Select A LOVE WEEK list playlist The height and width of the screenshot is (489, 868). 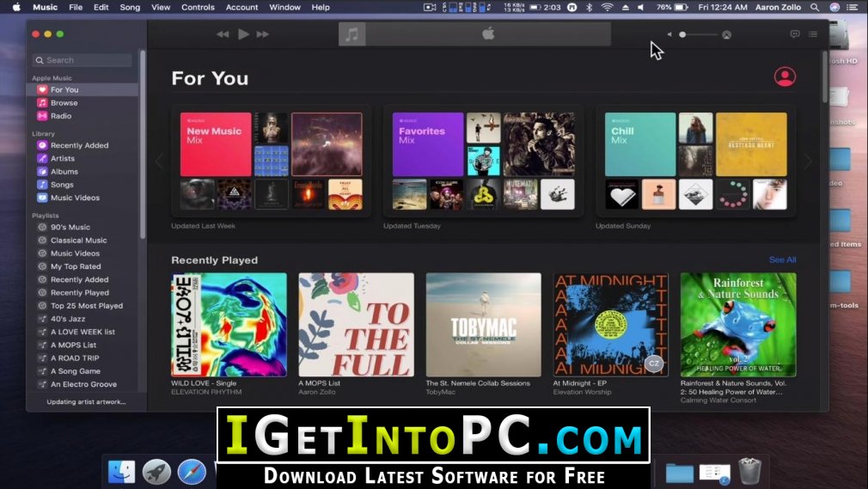pos(83,332)
